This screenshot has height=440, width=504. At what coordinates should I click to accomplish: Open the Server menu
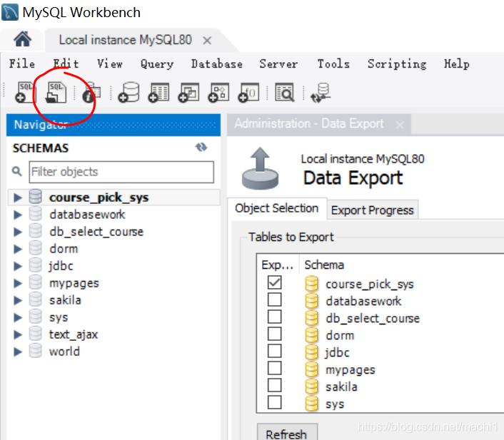pyautogui.click(x=278, y=63)
